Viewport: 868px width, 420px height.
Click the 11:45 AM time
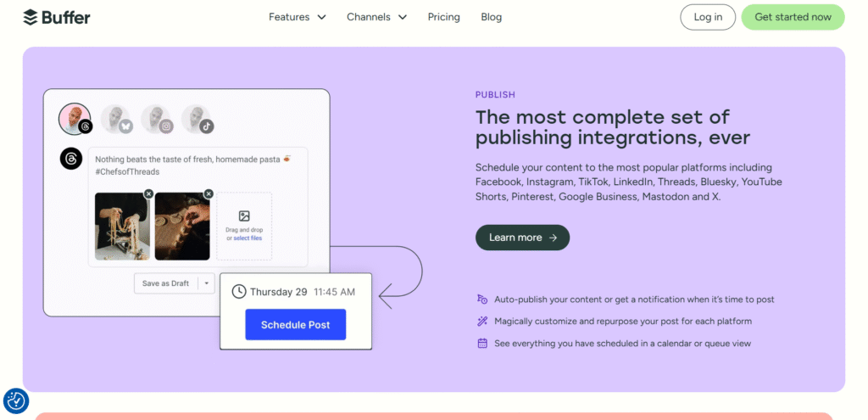coord(334,292)
